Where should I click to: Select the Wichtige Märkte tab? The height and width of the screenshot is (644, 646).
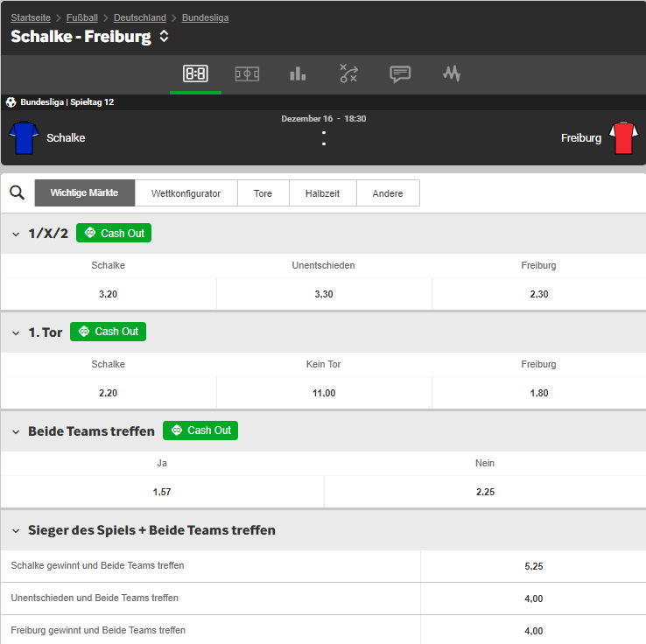84,192
